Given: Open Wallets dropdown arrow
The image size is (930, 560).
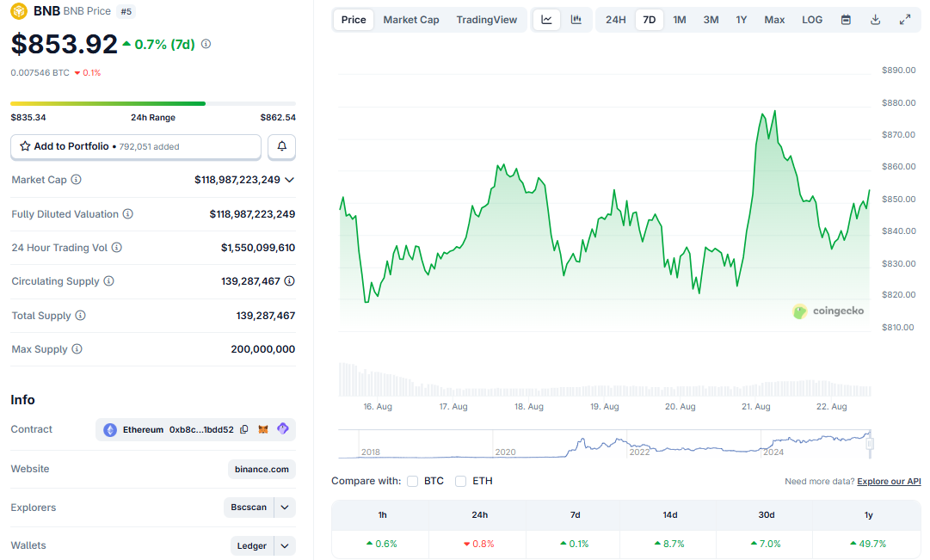Looking at the screenshot, I should click(x=285, y=545).
